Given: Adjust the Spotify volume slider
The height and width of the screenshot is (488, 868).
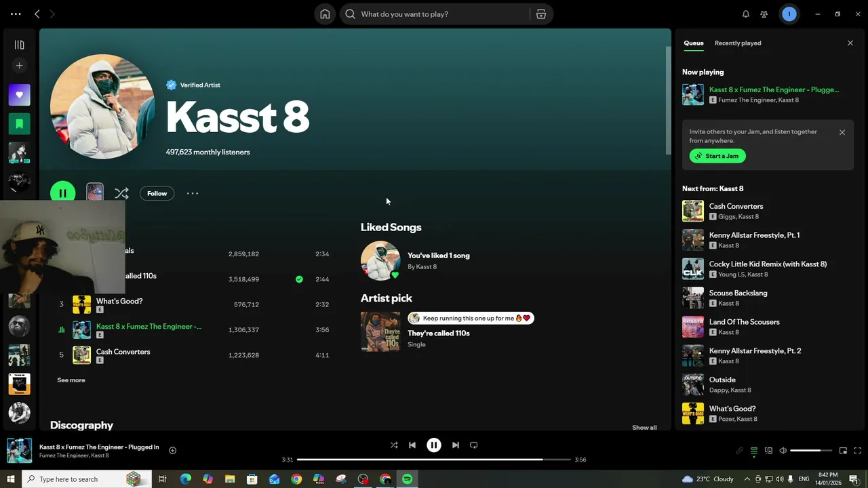Looking at the screenshot, I should (811, 451).
